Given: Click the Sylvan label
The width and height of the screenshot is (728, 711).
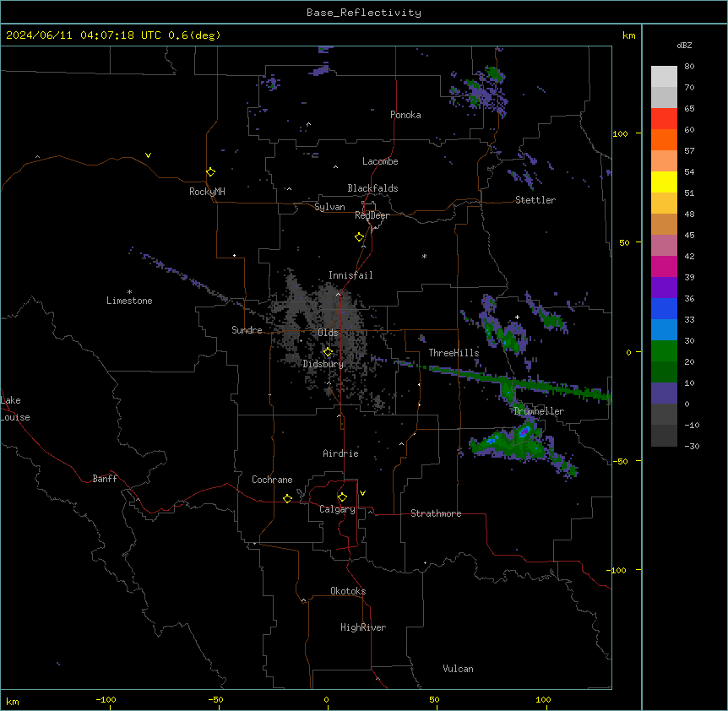Looking at the screenshot, I should click(x=329, y=207).
